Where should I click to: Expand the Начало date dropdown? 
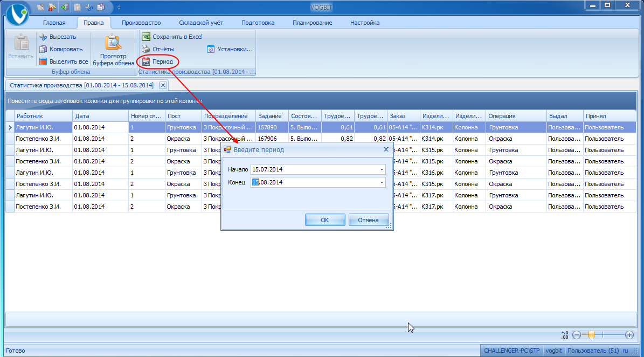coord(382,169)
